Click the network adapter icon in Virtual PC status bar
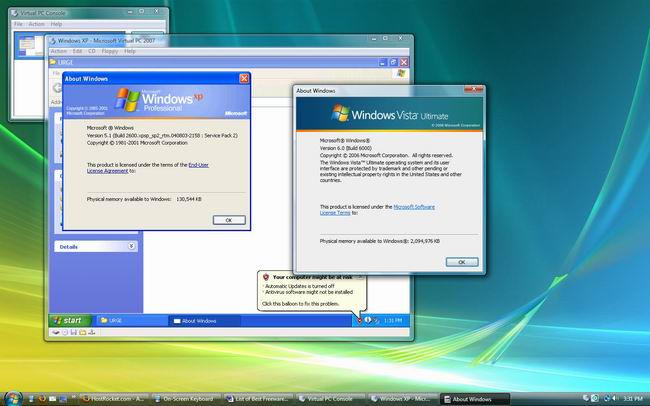Screen dimensions: 650x406 click(x=92, y=332)
